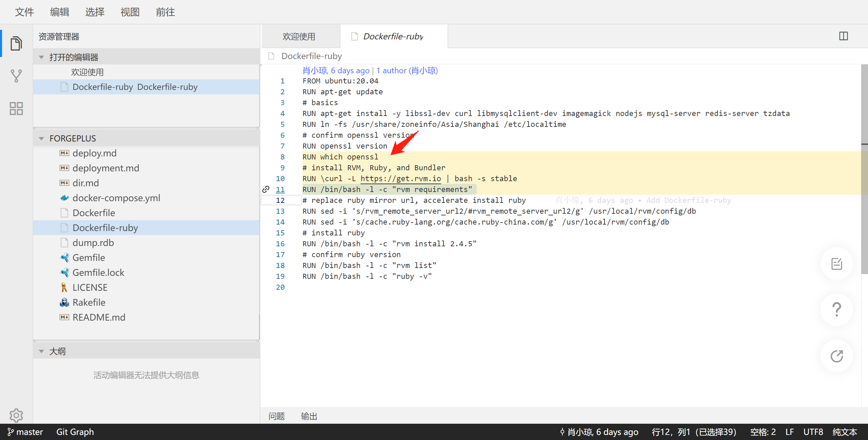
Task: Click the floating edit note icon
Action: pyautogui.click(x=836, y=264)
